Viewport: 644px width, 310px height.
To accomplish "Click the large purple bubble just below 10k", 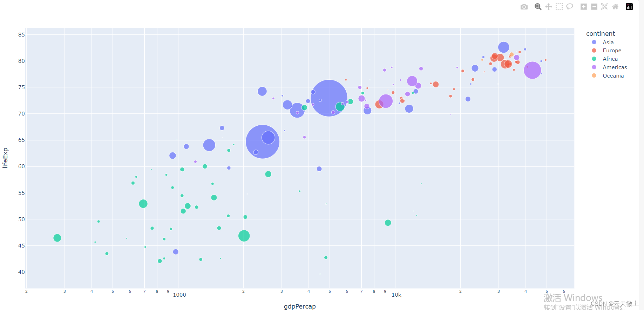I will (x=386, y=101).
